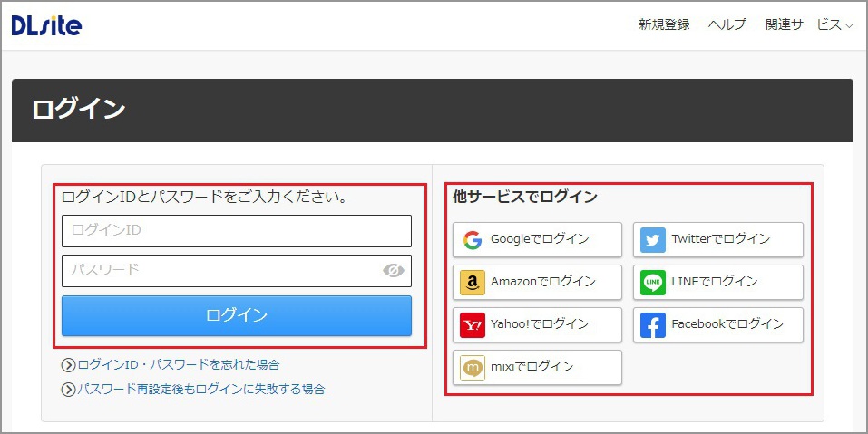The height and width of the screenshot is (434, 868).
Task: Click the ログイン page title banner text
Action: [79, 110]
